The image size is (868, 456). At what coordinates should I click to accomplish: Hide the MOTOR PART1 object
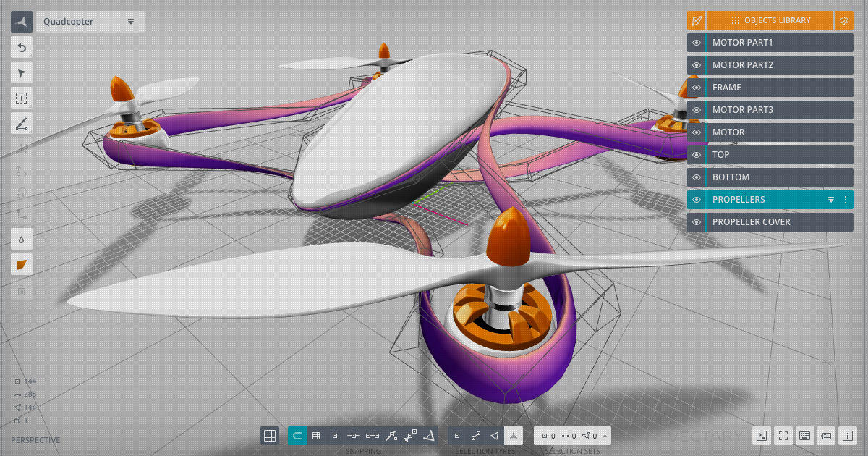tap(697, 43)
